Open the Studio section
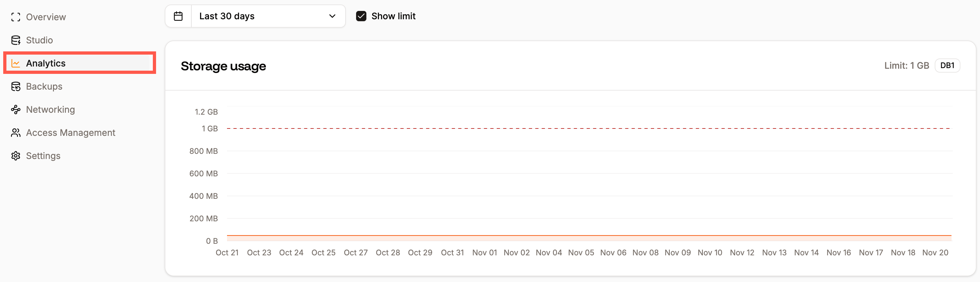The image size is (980, 282). pyautogui.click(x=39, y=40)
